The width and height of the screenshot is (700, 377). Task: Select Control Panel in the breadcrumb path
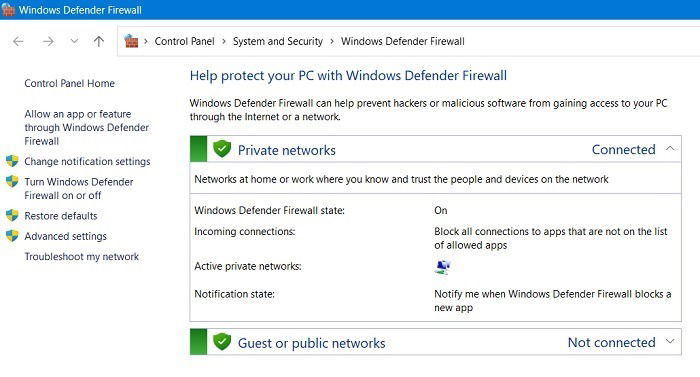(x=184, y=42)
